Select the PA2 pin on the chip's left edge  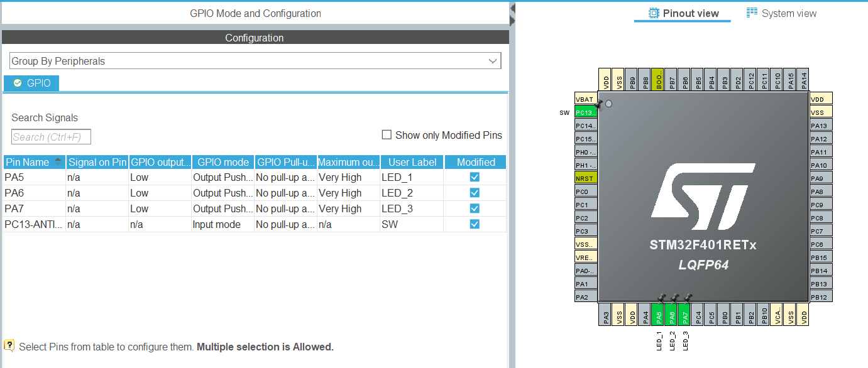(585, 297)
